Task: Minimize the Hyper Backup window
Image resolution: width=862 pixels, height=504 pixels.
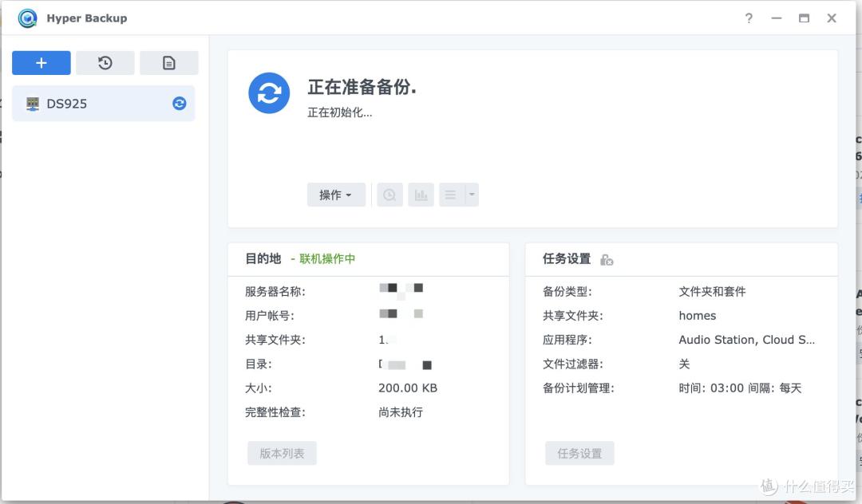Action: point(777,18)
